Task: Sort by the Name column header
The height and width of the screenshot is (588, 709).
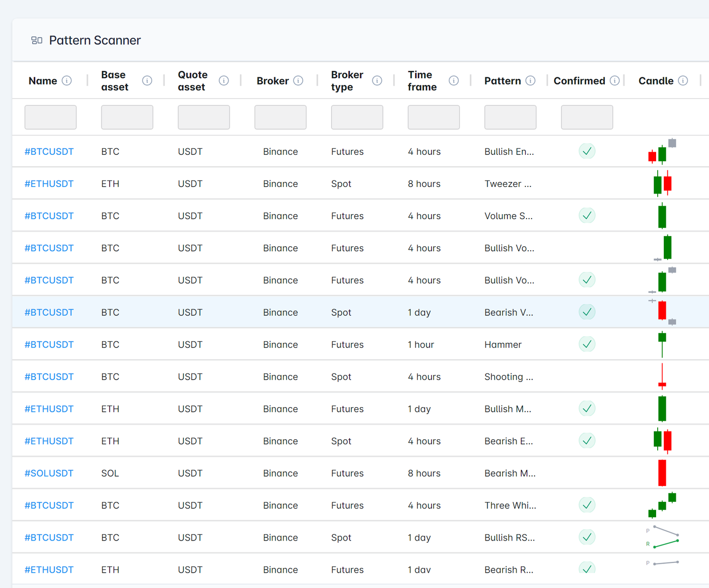Action: [43, 81]
